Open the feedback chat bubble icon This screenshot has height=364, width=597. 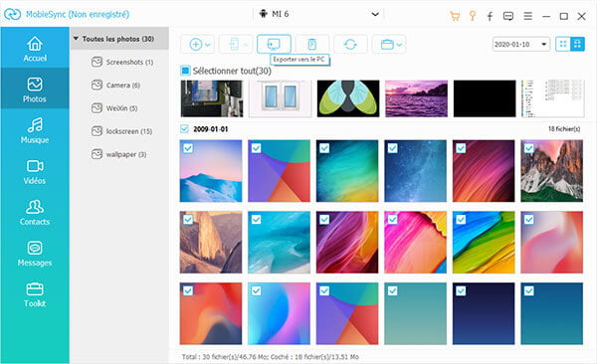tap(508, 16)
